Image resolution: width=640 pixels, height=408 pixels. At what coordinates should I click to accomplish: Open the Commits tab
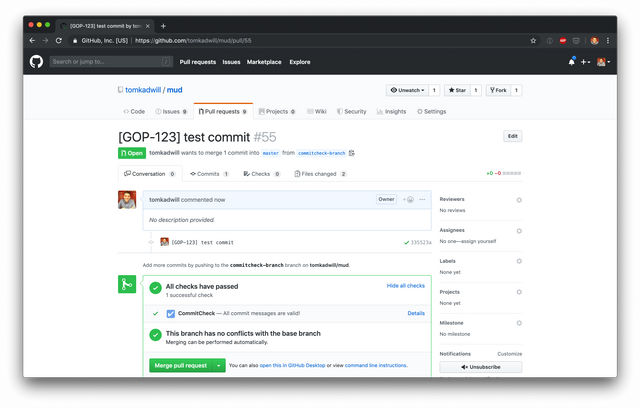tap(209, 174)
